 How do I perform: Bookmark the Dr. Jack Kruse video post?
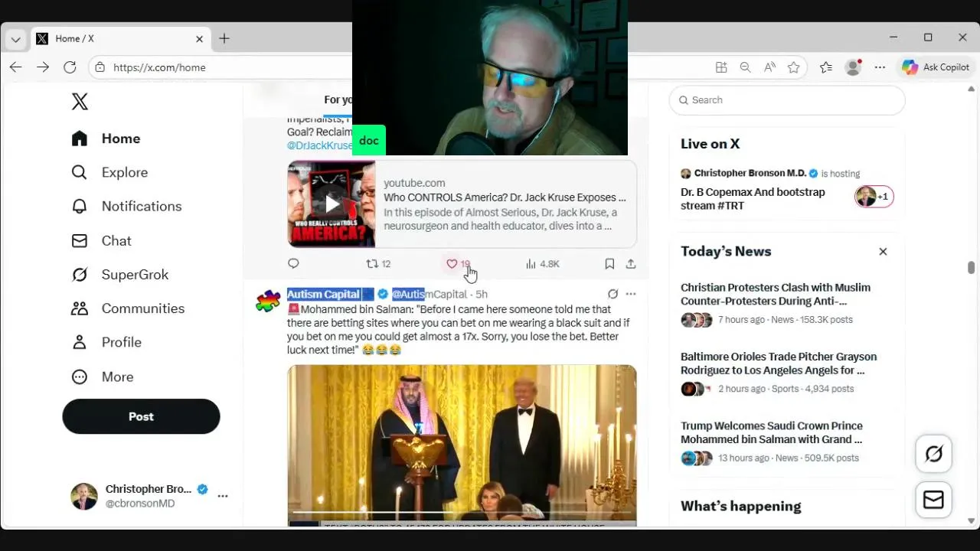609,263
